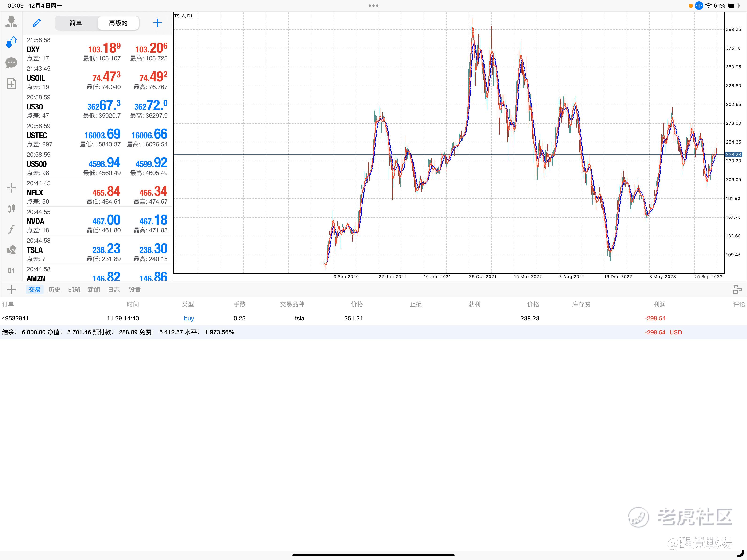Open the 设置 settings tab
Image resolution: width=747 pixels, height=560 pixels.
click(x=135, y=290)
